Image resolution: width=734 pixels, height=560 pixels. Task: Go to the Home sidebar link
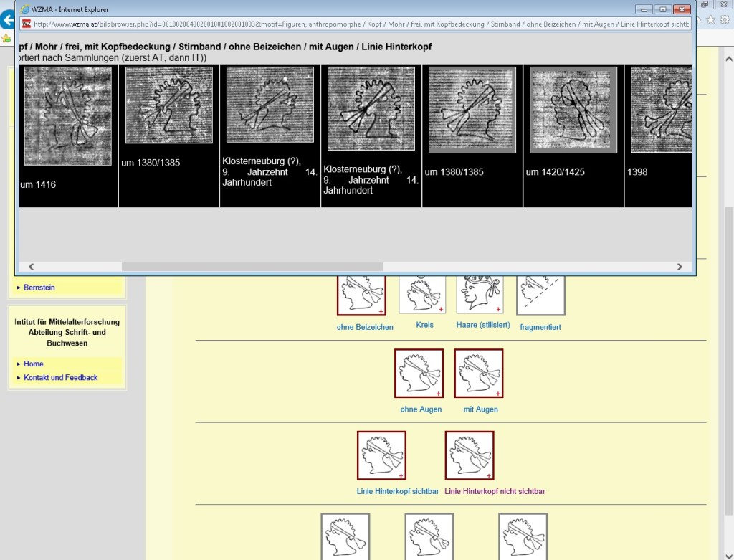pyautogui.click(x=33, y=364)
